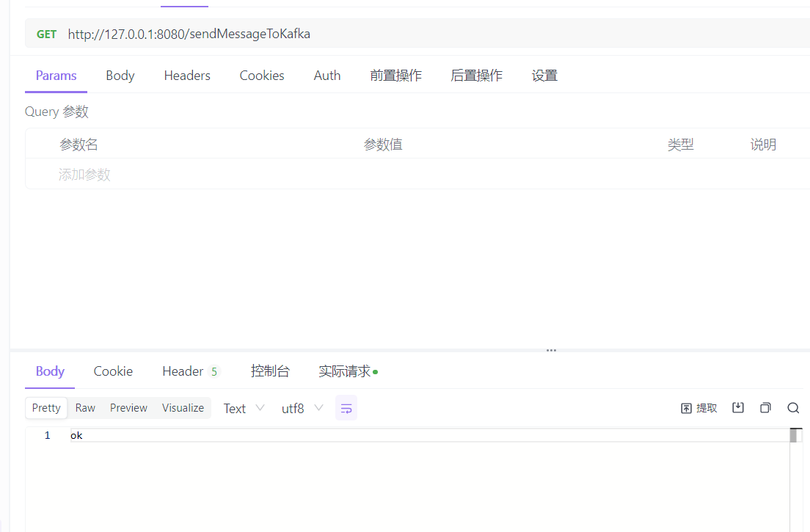
Task: Toggle the word wrap icon
Action: point(346,408)
